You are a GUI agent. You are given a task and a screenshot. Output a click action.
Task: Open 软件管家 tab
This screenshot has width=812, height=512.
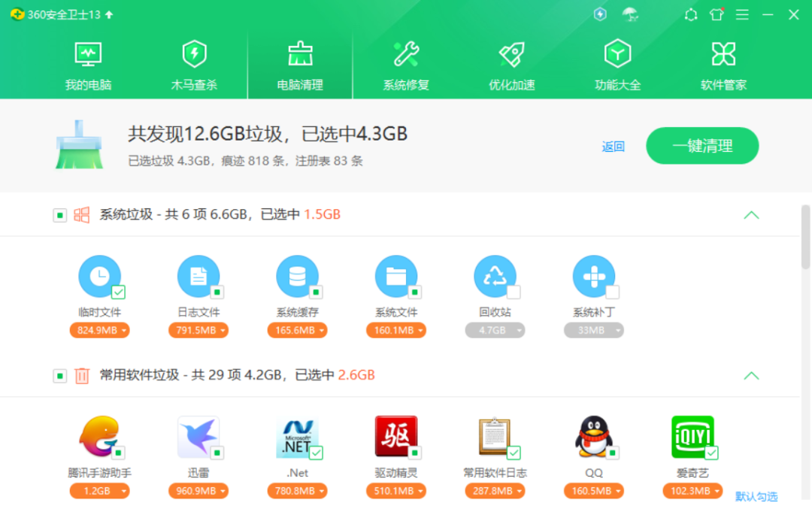[x=723, y=65]
